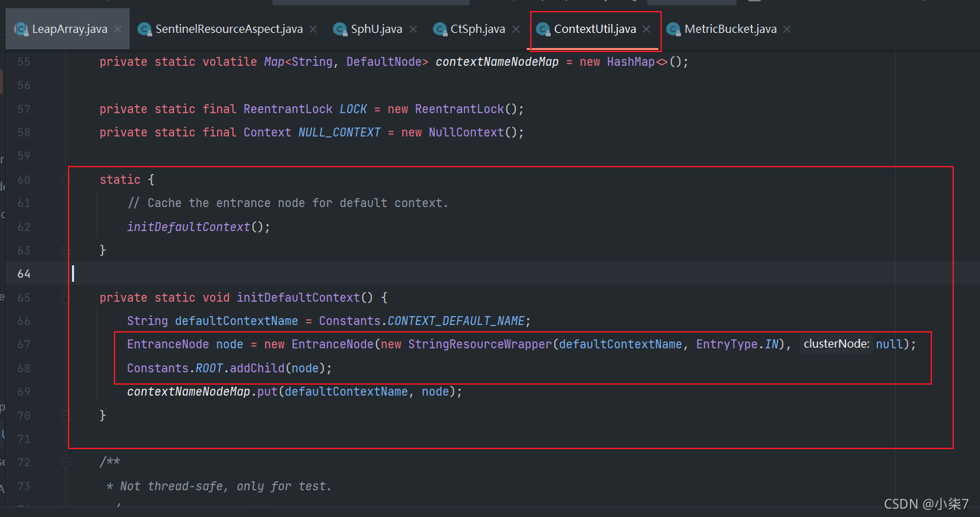
Task: Click line number 55 in the gutter
Action: (x=24, y=62)
